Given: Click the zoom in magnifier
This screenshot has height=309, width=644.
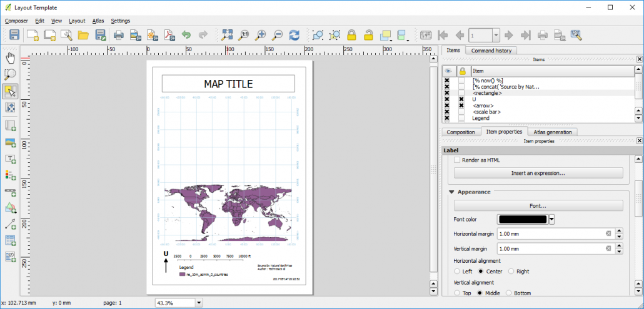Looking at the screenshot, I should (260, 35).
